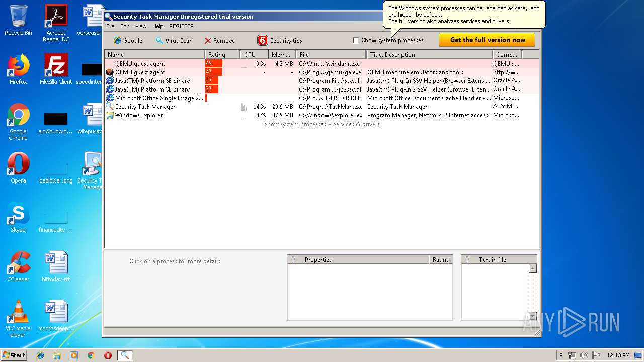Open the CCleaner desktop shortcut
The image size is (644, 362).
[x=18, y=266]
